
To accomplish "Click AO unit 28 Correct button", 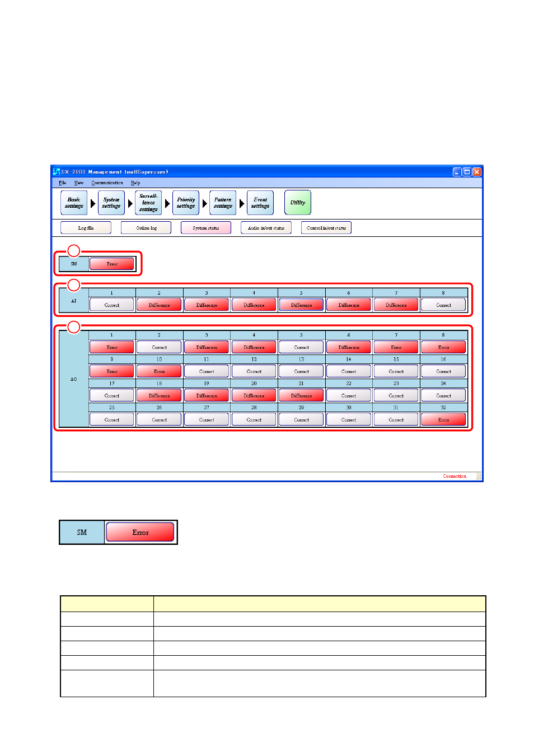I will pos(254,419).
